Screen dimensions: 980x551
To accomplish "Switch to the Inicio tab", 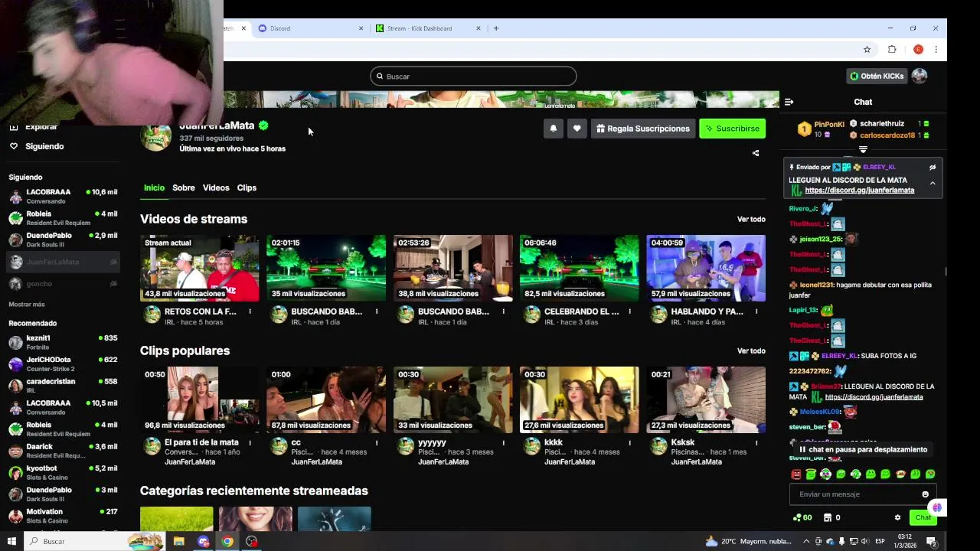I will (x=154, y=187).
